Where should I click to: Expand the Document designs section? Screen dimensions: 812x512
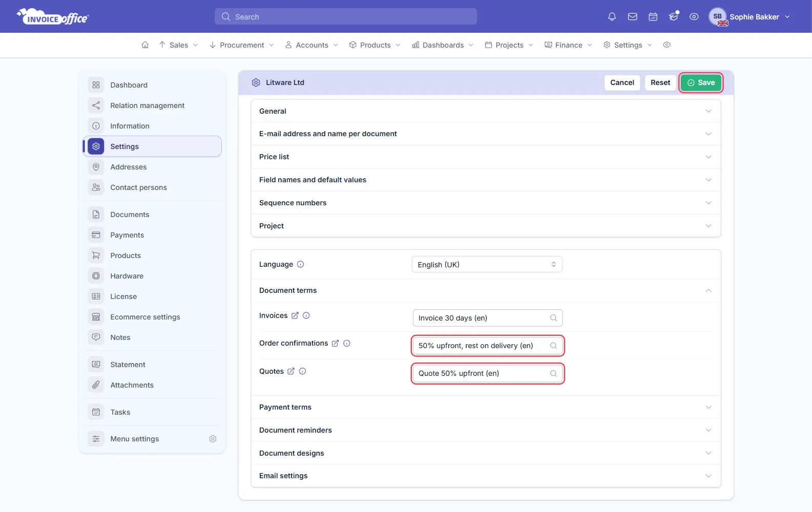pos(486,453)
